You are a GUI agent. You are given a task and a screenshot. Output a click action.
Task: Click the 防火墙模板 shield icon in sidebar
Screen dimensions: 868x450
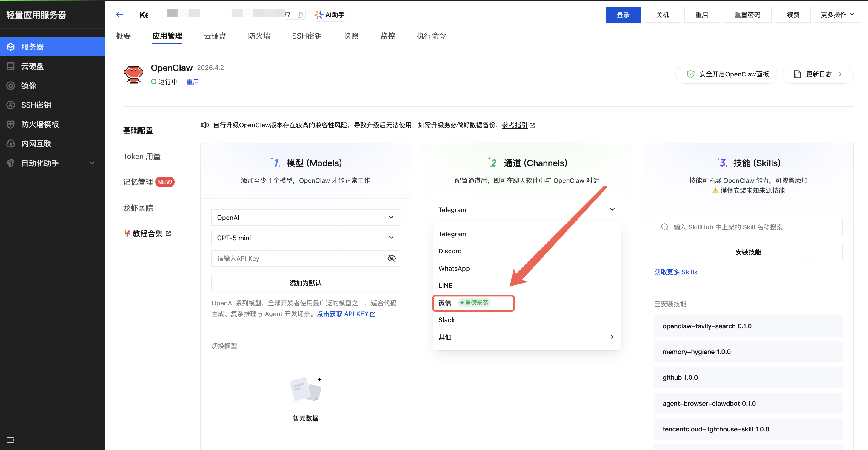(x=11, y=125)
